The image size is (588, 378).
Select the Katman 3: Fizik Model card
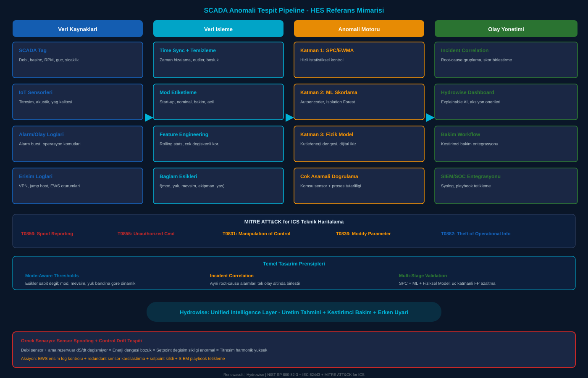coord(359,144)
